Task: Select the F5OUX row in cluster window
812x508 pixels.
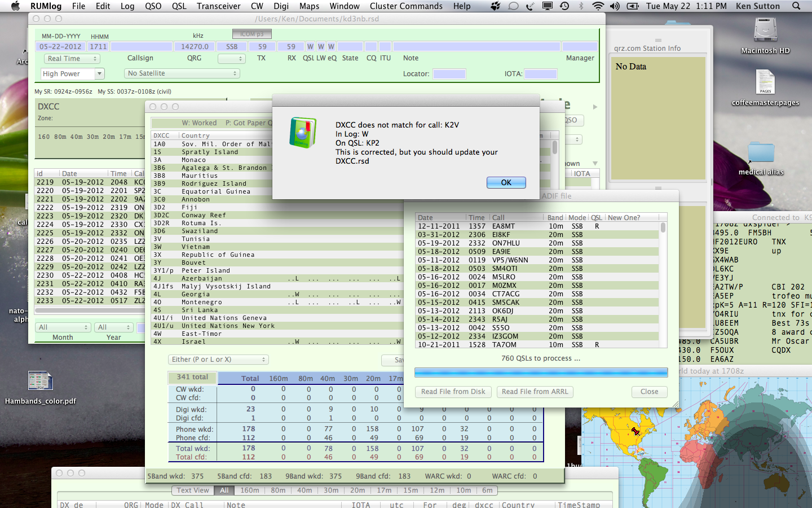Action: tap(722, 350)
